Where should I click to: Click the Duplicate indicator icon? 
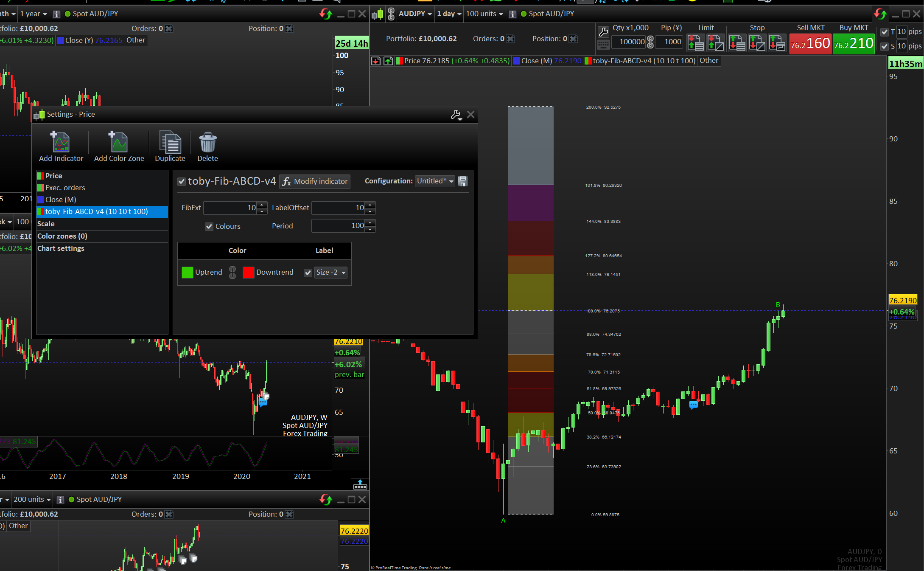coord(170,142)
